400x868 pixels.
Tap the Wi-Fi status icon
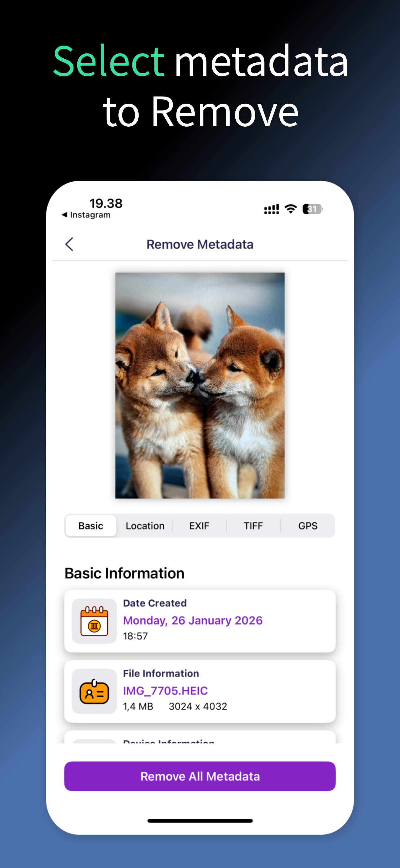[x=291, y=209]
